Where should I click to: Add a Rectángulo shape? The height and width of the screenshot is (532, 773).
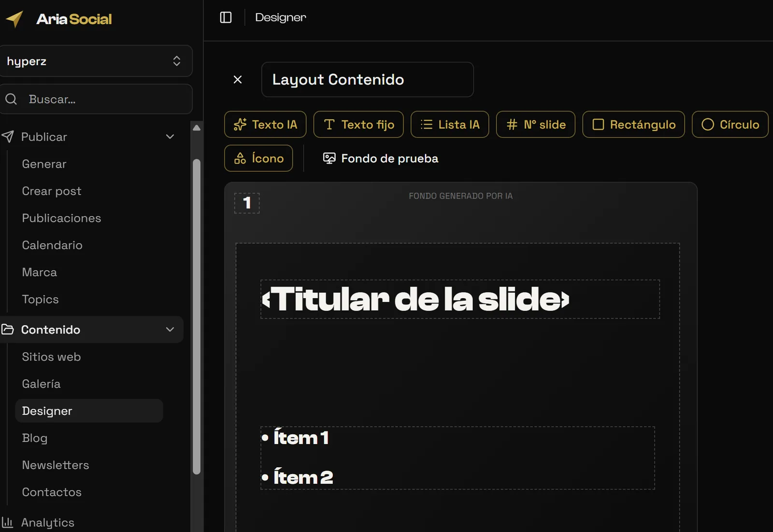tap(633, 125)
